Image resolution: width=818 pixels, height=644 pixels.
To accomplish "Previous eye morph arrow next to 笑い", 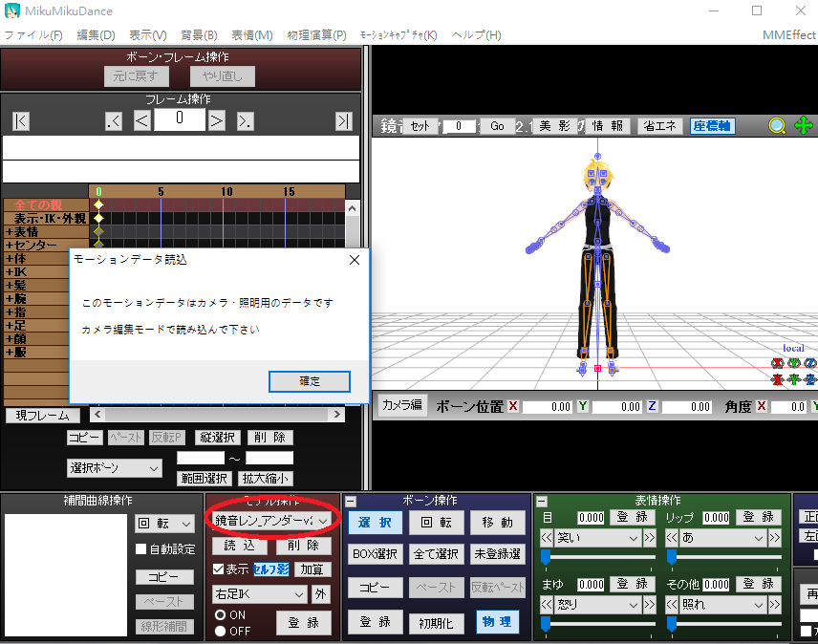I will (546, 538).
